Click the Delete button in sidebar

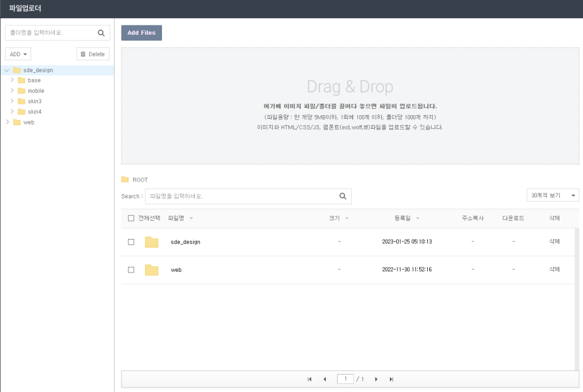click(93, 54)
